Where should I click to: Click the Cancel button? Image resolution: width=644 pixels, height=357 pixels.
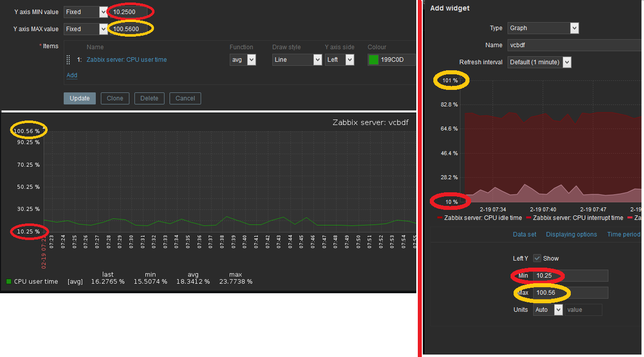click(185, 98)
